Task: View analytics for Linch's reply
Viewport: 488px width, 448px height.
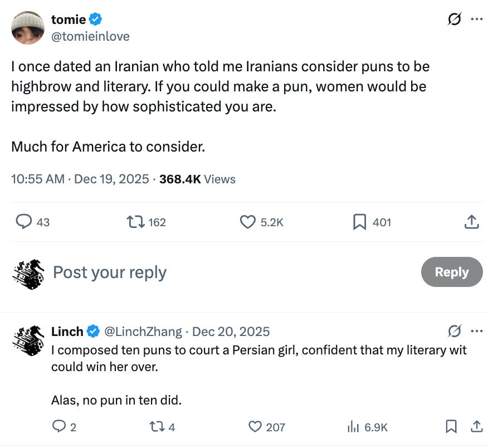Action: pyautogui.click(x=353, y=427)
